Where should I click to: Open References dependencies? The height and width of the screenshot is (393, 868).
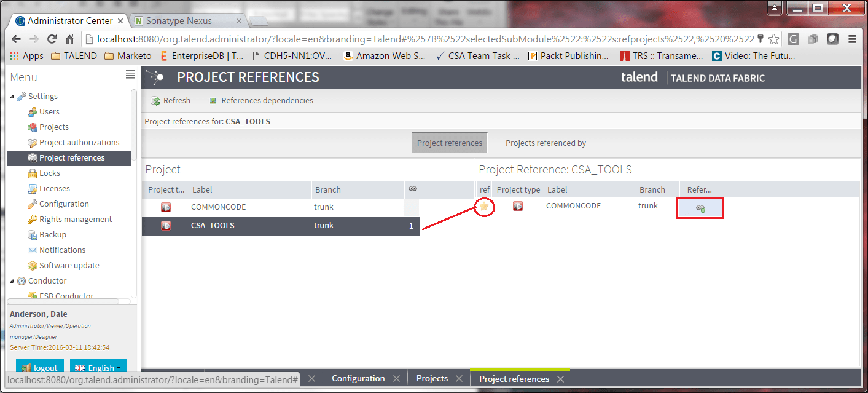click(261, 100)
